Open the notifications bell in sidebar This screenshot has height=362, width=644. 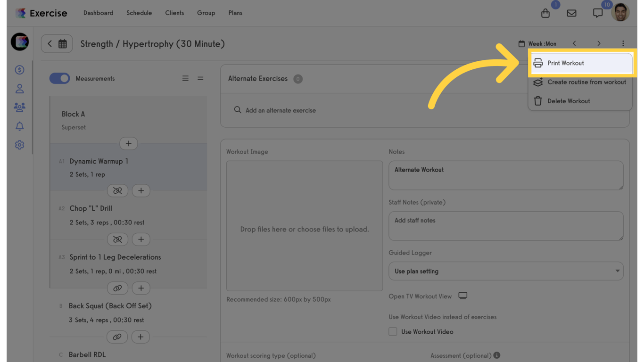coord(19,126)
